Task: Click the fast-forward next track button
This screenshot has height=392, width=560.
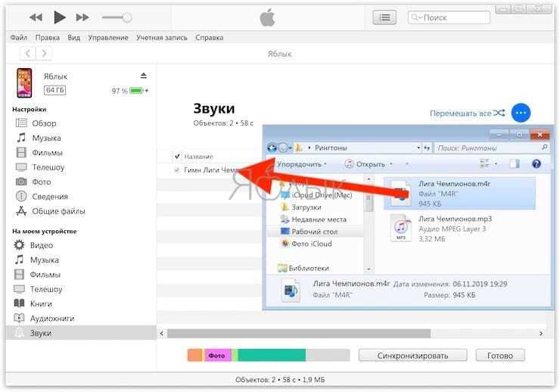Action: coord(82,17)
